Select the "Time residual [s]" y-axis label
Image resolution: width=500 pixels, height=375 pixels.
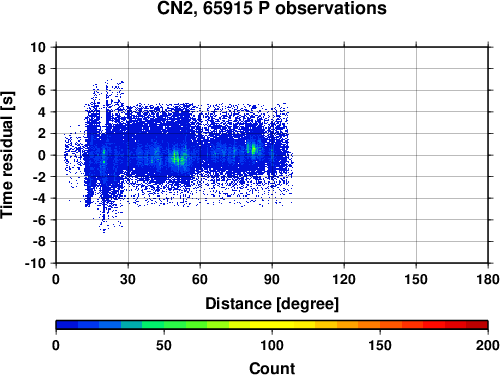pyautogui.click(x=7, y=155)
